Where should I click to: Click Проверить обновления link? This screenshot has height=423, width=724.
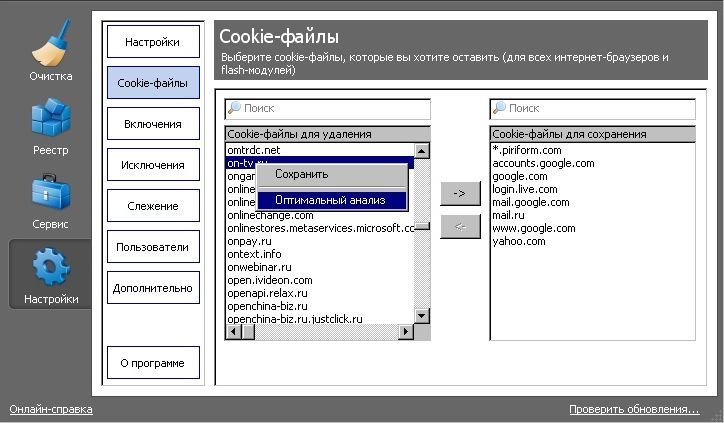click(634, 409)
